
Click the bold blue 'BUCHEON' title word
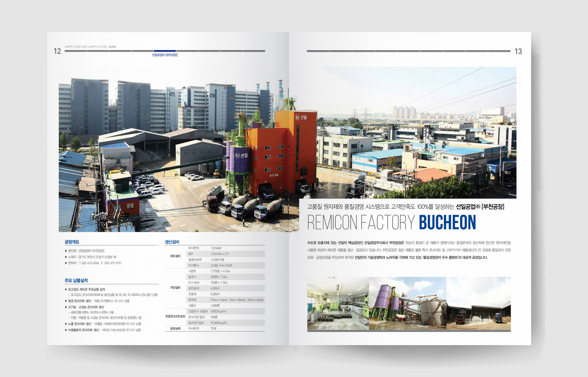click(x=447, y=222)
